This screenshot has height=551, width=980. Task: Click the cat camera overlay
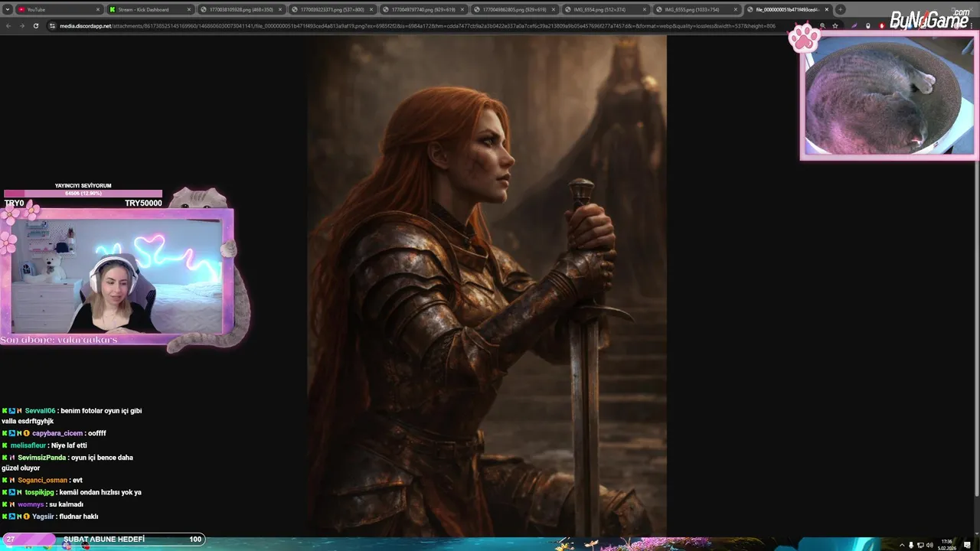click(x=888, y=95)
